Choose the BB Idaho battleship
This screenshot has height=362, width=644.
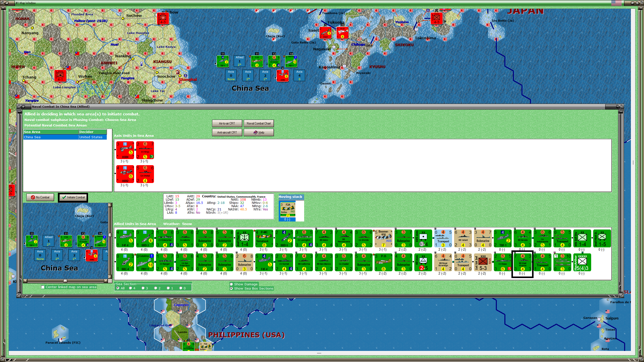324,238
